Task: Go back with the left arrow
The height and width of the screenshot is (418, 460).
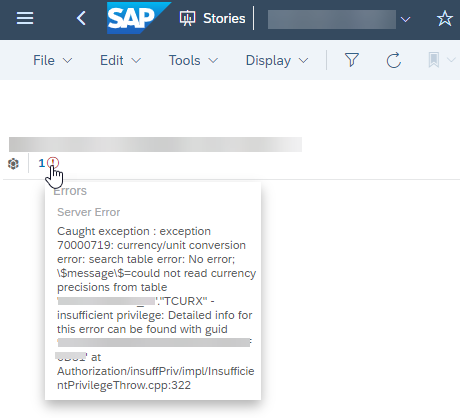Action: click(x=81, y=18)
